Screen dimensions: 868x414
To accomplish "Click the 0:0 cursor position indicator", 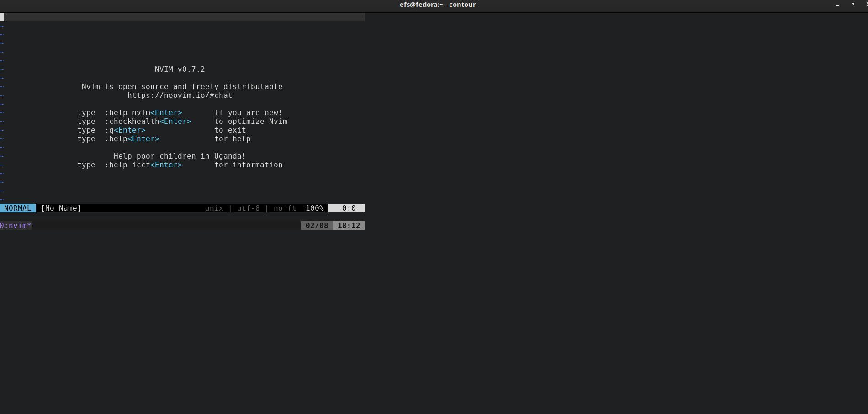I will pos(347,208).
